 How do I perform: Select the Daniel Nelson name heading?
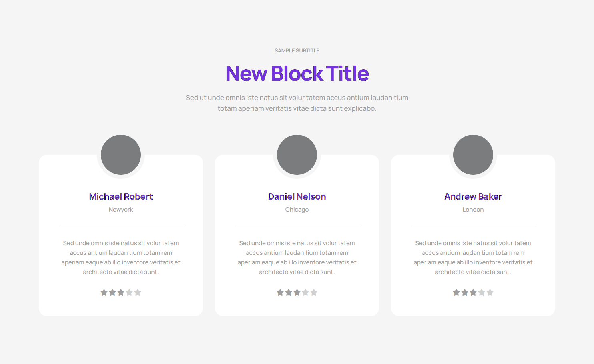pos(297,196)
